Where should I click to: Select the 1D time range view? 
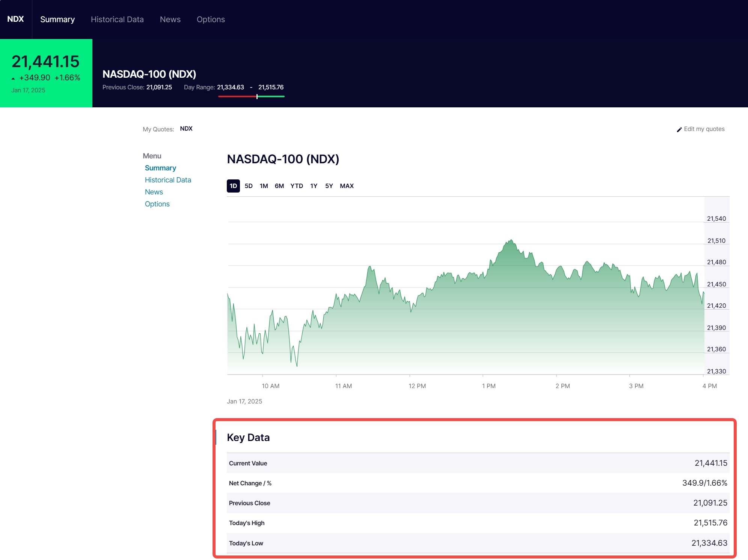233,186
